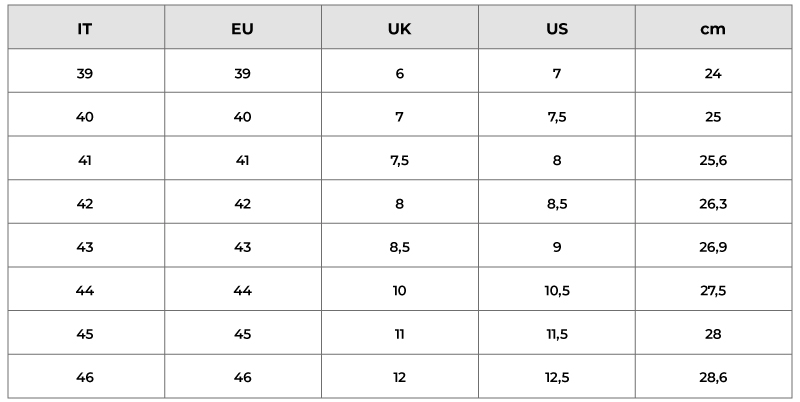Click the cm column header
800x402 pixels.
point(713,27)
